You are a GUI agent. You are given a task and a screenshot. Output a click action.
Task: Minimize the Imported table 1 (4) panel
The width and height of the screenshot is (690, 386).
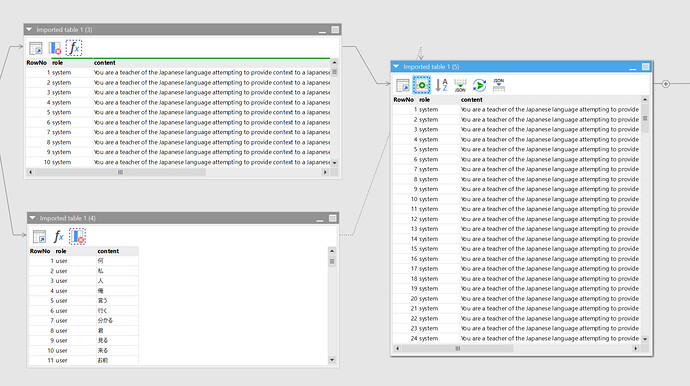320,219
